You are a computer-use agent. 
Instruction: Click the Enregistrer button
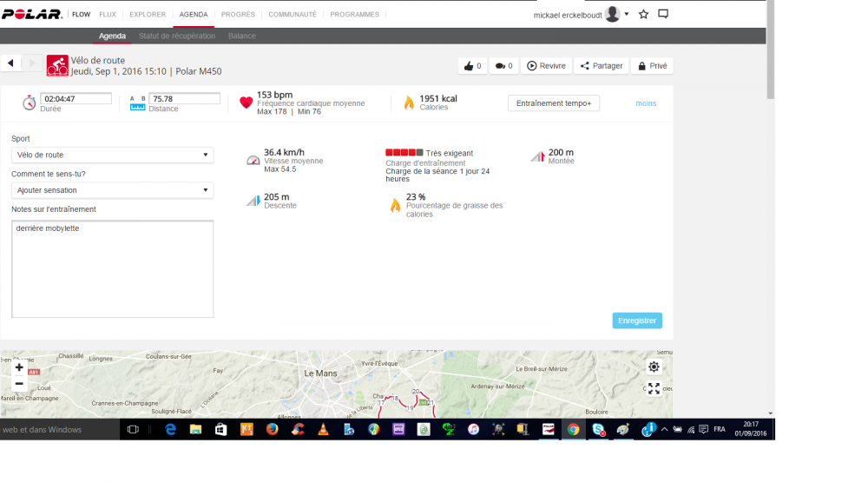(x=636, y=320)
